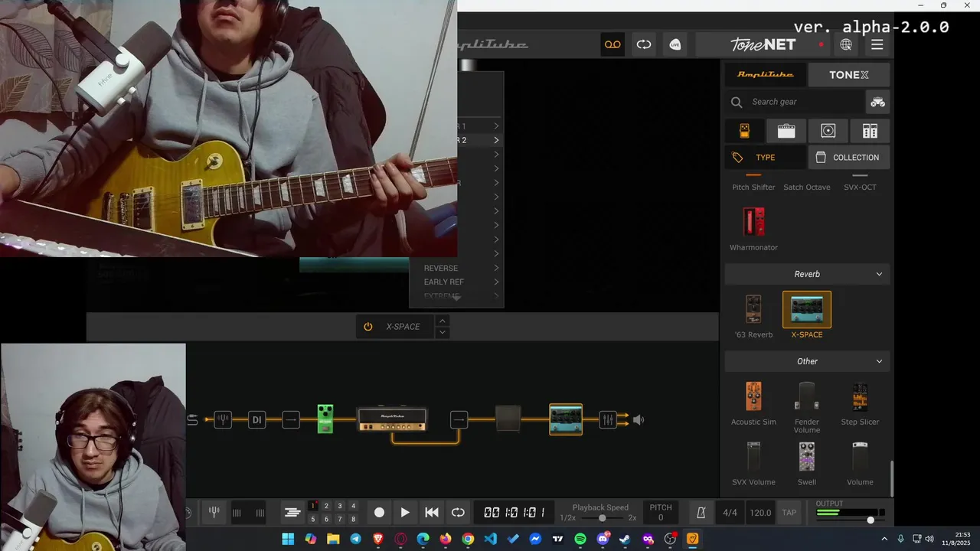
Task: Click the next preset down arrow
Action: tap(443, 332)
